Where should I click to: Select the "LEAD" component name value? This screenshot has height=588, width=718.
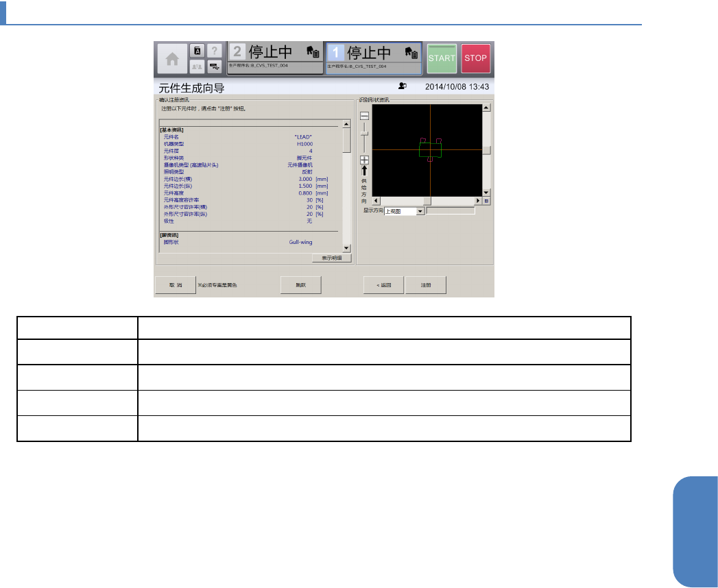[303, 137]
